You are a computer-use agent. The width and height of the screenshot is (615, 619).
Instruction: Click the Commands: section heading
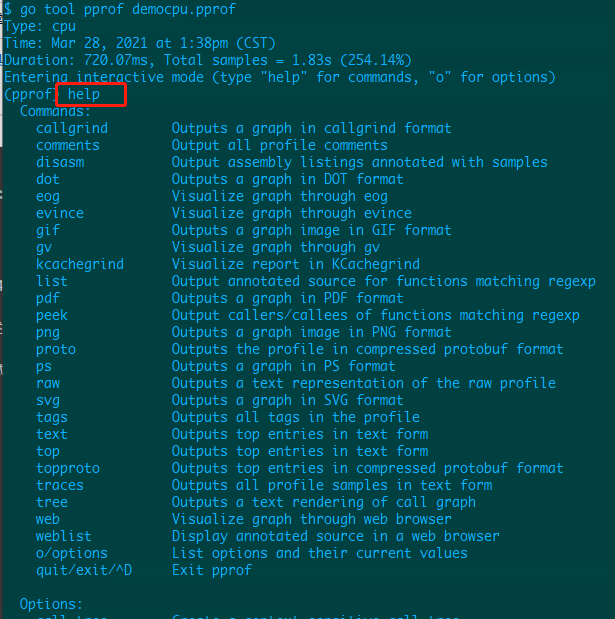[55, 111]
